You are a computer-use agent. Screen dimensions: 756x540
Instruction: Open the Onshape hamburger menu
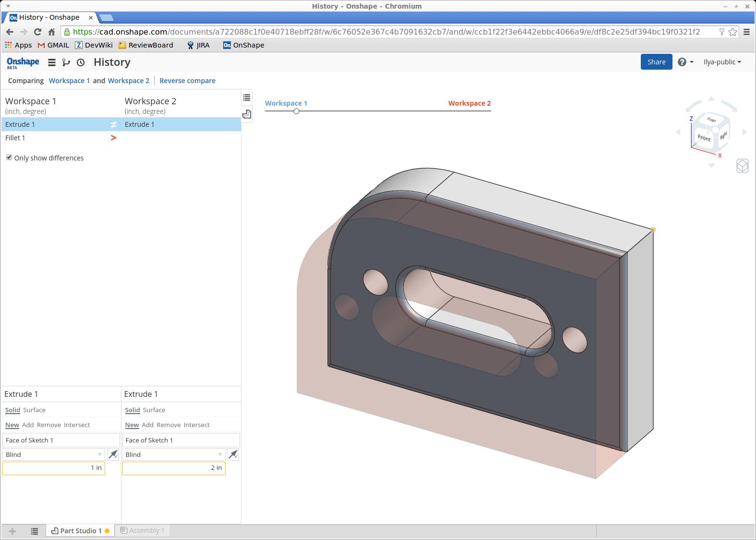pyautogui.click(x=52, y=62)
